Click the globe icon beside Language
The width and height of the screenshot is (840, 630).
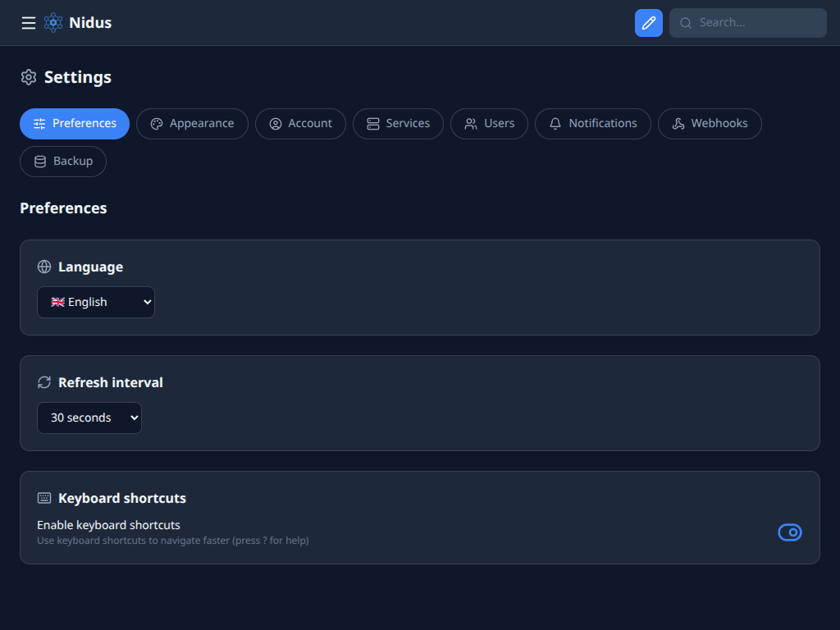coord(44,267)
